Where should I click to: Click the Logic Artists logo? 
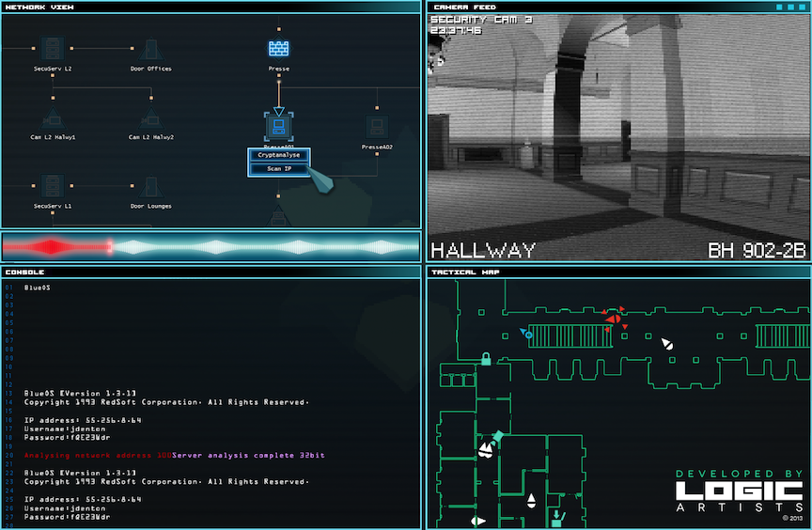click(739, 491)
